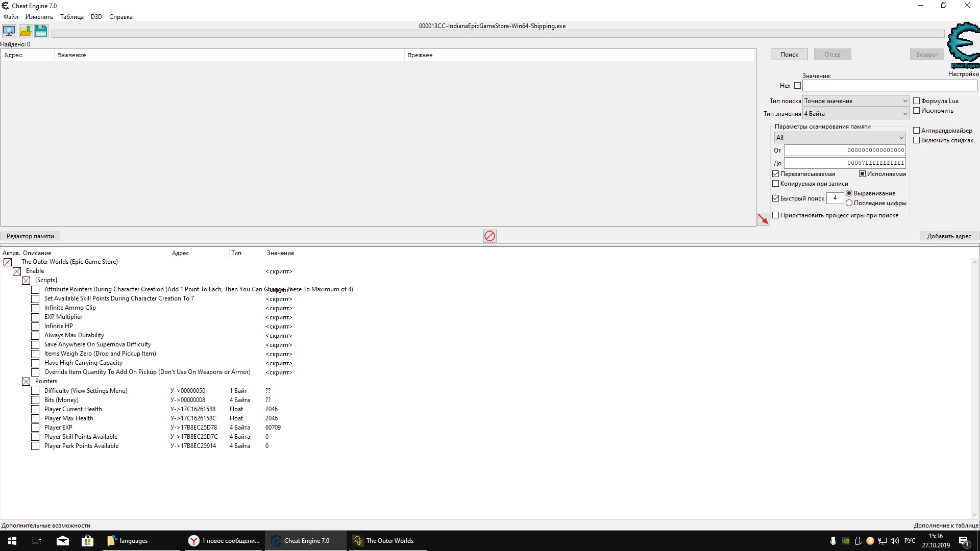Click the Поиск button
The height and width of the screenshot is (551, 980).
(x=789, y=55)
